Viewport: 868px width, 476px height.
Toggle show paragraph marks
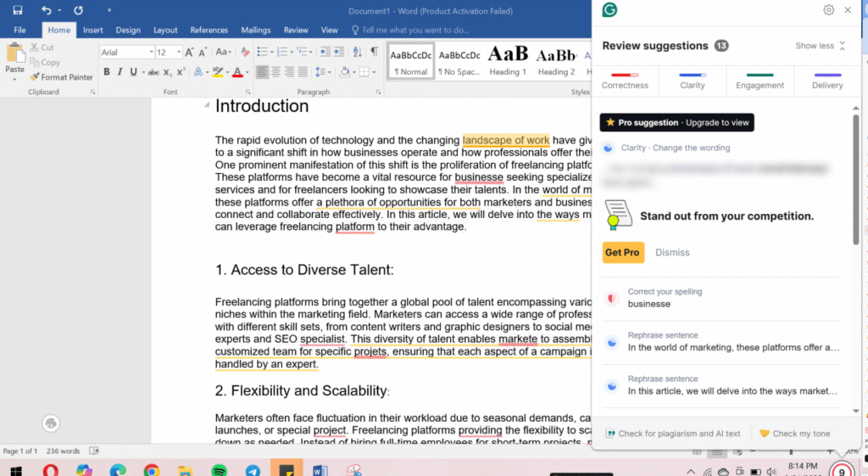coord(374,52)
